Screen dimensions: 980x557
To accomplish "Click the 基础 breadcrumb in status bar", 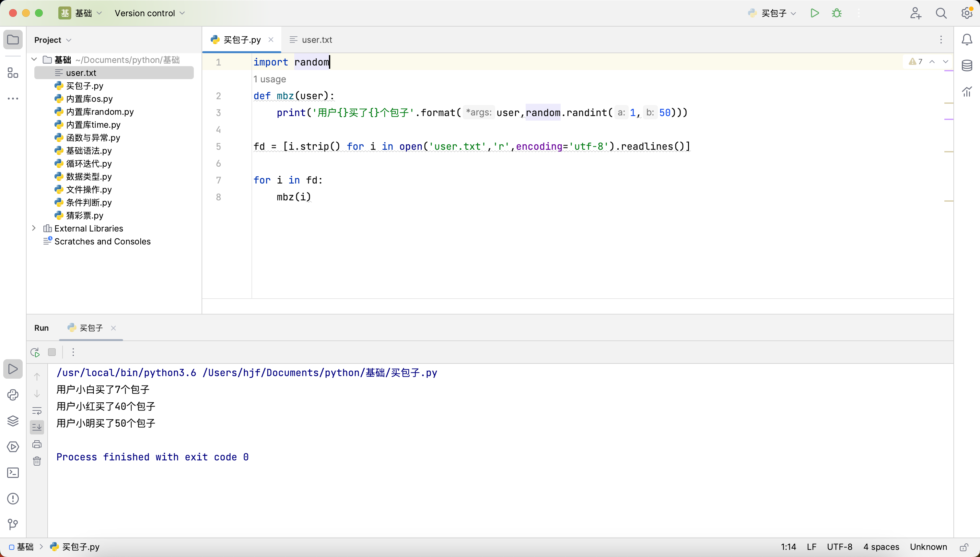I will pos(21,547).
